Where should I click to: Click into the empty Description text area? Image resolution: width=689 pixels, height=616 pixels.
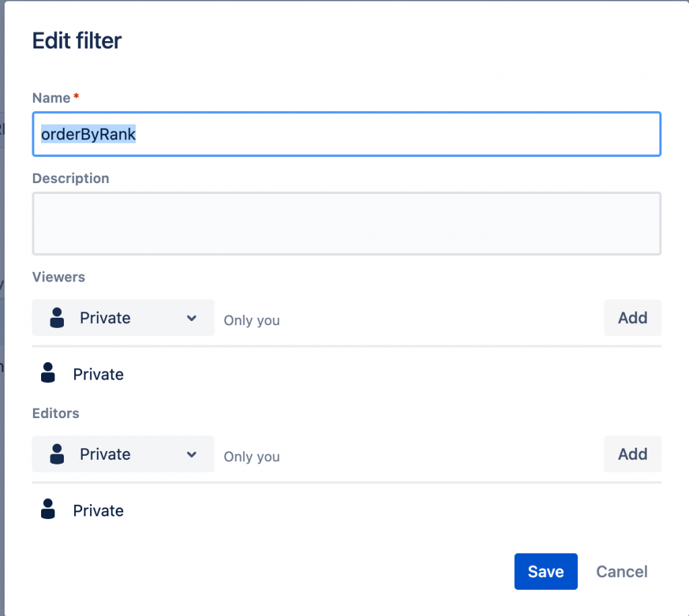(347, 224)
